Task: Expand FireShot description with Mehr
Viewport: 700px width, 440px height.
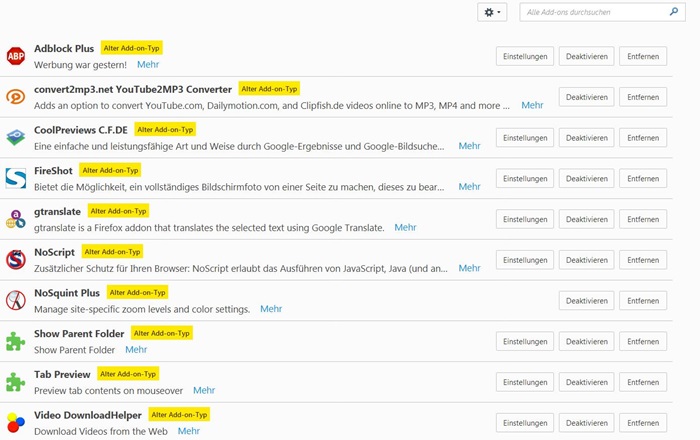Action: 469,187
